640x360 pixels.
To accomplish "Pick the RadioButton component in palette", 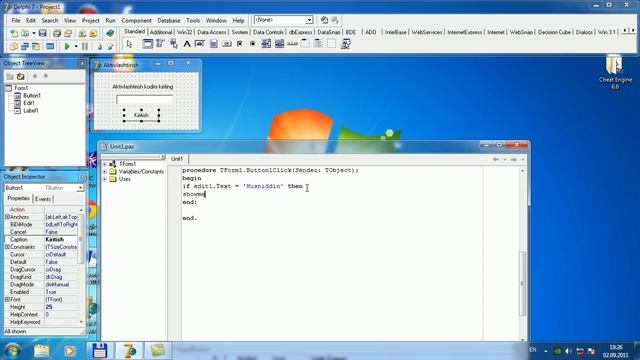I will pyautogui.click(x=253, y=44).
